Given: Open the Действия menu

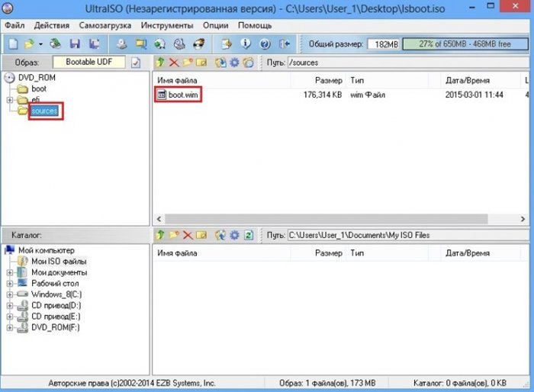Looking at the screenshot, I should (x=51, y=25).
